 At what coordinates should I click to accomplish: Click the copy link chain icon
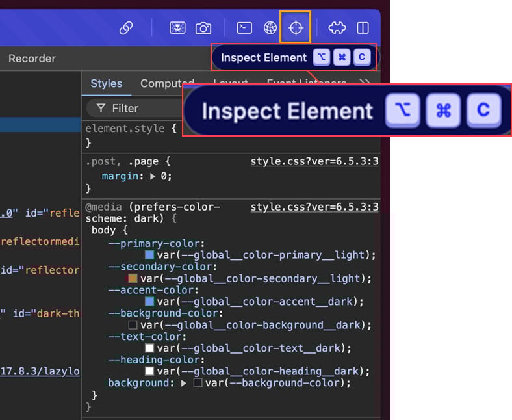[126, 28]
